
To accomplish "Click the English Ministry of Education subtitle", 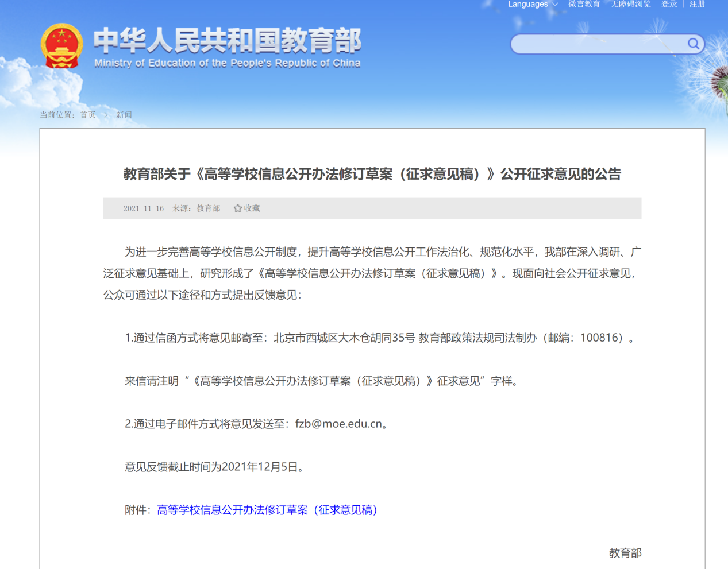I will [x=227, y=63].
